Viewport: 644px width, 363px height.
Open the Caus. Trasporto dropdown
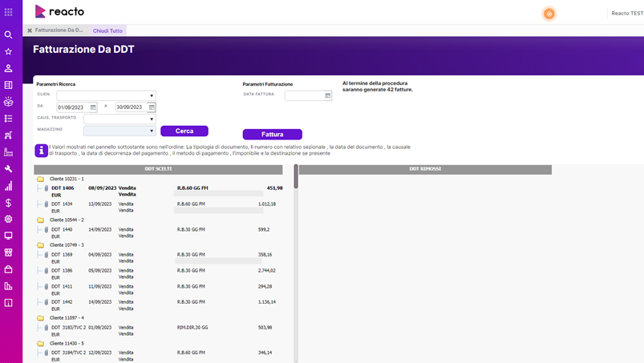click(x=152, y=119)
